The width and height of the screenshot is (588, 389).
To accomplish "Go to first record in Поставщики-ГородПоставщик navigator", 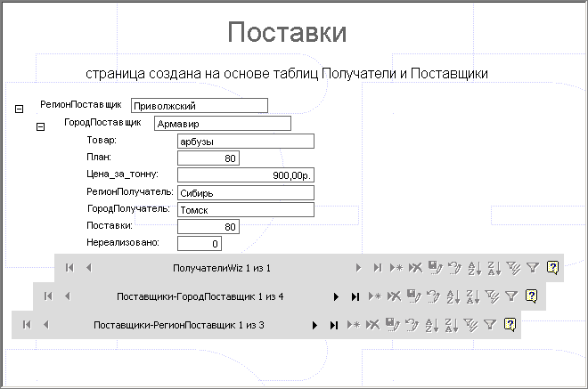I will tap(48, 296).
